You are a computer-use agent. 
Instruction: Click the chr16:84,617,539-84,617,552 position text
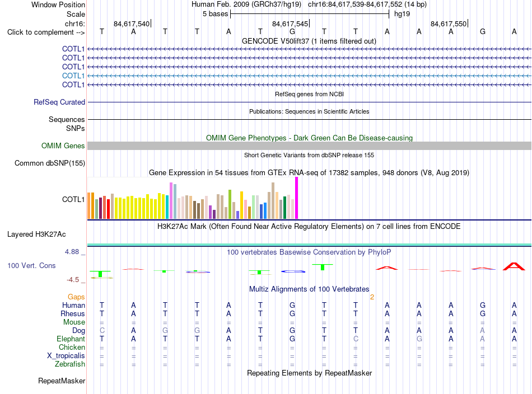pos(367,4)
